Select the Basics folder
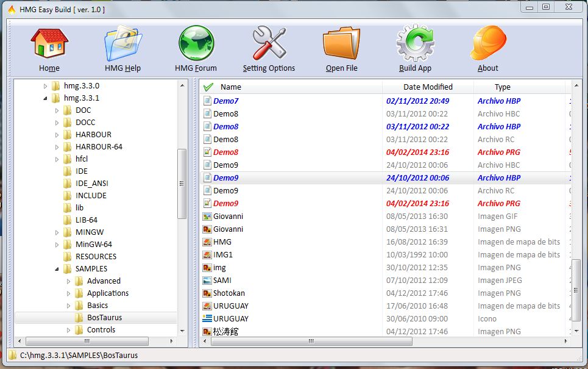This screenshot has width=588, height=369. [97, 306]
